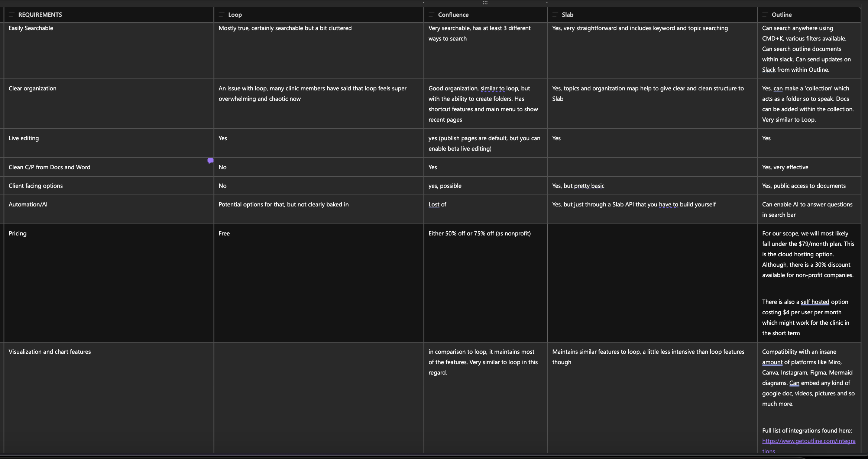Click Confluence cell 'in comparison to loop, it maintains'
868x459 pixels.
(485, 398)
